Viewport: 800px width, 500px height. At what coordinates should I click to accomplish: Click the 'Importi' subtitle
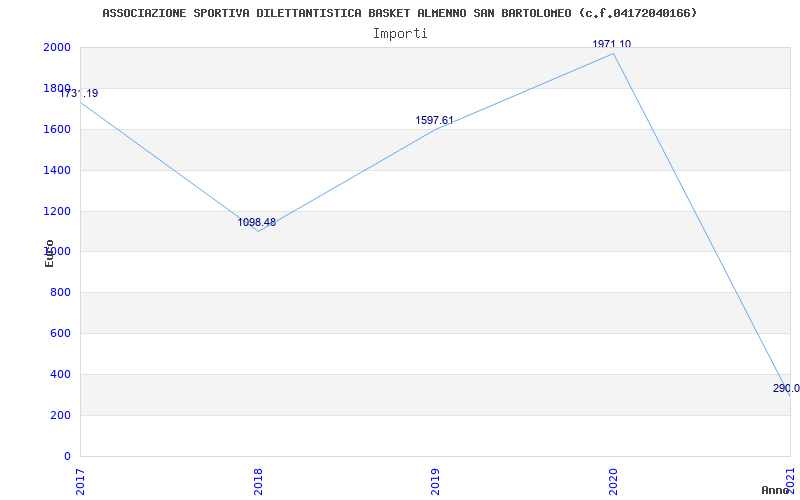coord(400,34)
